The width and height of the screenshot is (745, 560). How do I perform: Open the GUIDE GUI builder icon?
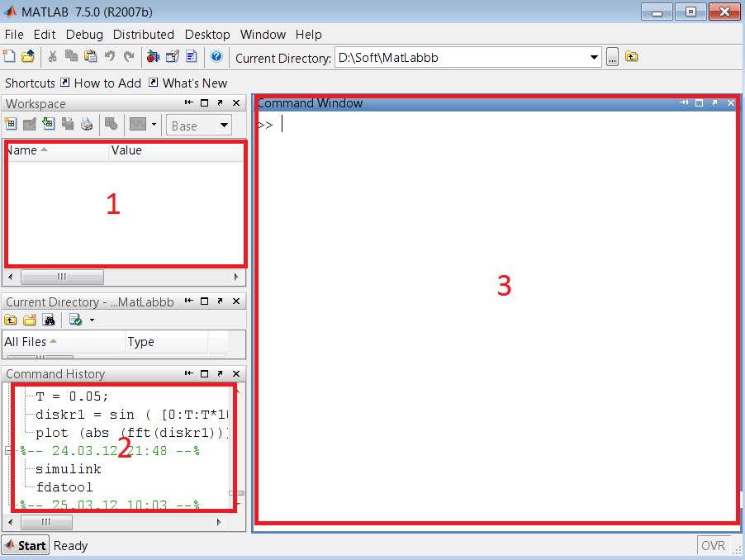pos(173,56)
